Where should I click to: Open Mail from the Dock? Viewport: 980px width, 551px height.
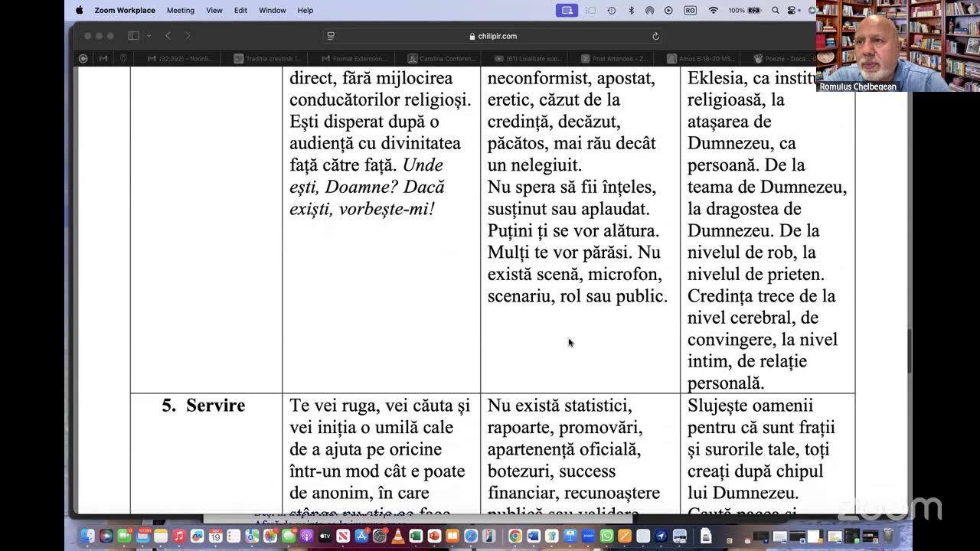point(143,536)
